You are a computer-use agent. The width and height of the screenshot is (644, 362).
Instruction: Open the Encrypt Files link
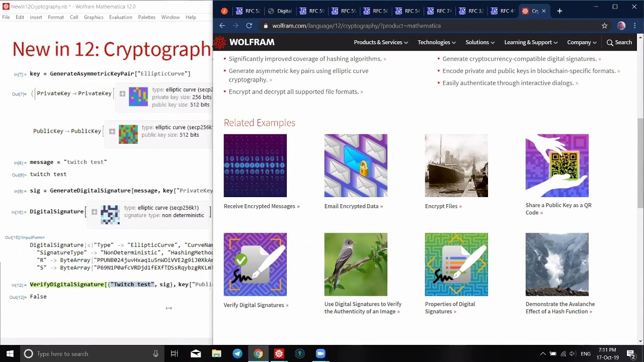(443, 206)
